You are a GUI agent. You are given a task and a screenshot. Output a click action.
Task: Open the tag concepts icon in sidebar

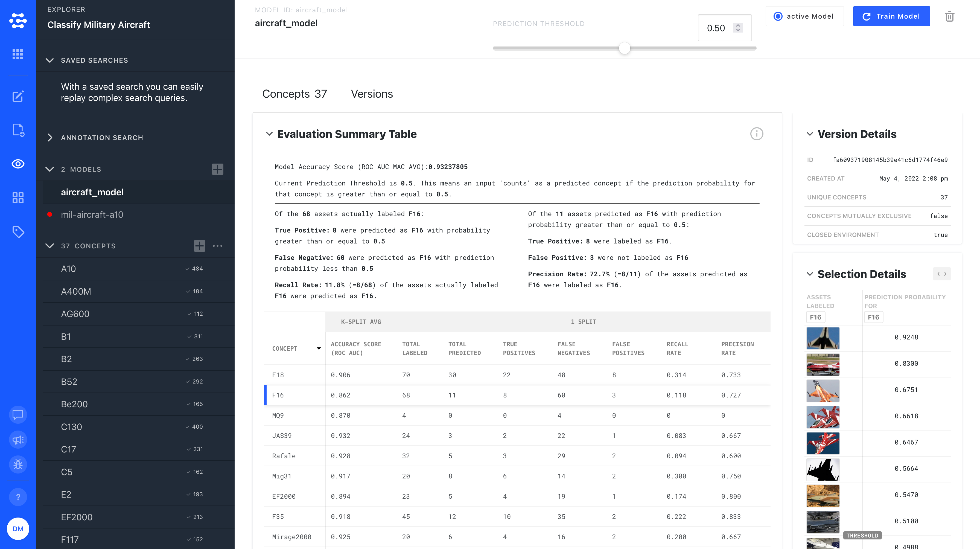[18, 232]
